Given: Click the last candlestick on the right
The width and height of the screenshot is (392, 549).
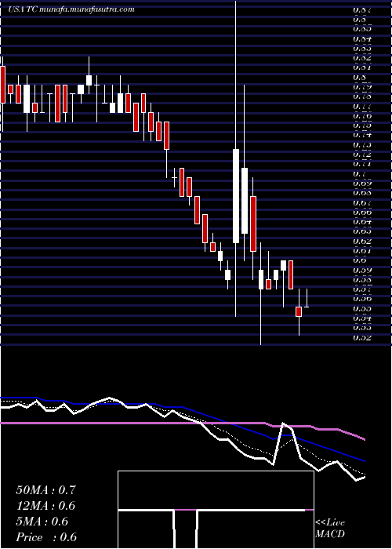Looking at the screenshot, I should [x=307, y=298].
